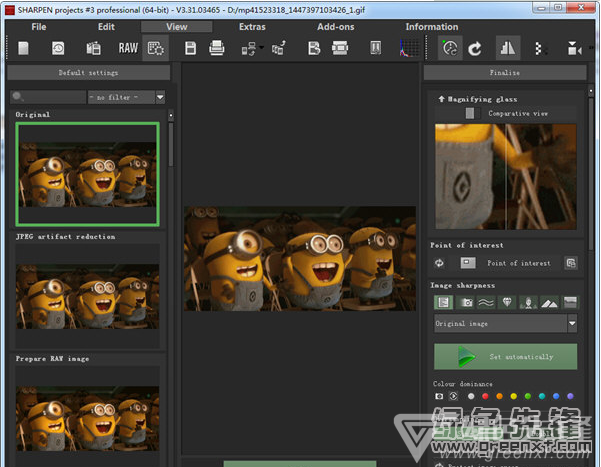Click the batch processing icon with arrows
Screen dimensions: 601x467
[x=249, y=49]
